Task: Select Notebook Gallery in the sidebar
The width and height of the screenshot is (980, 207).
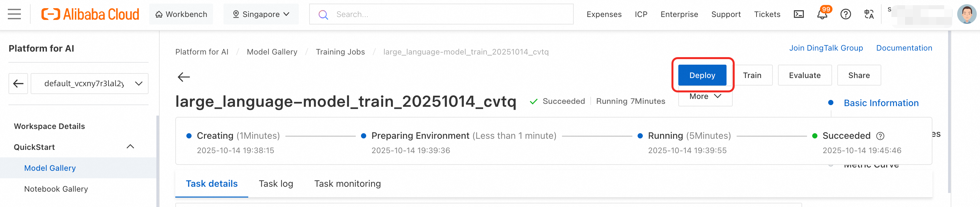Action: (56, 189)
